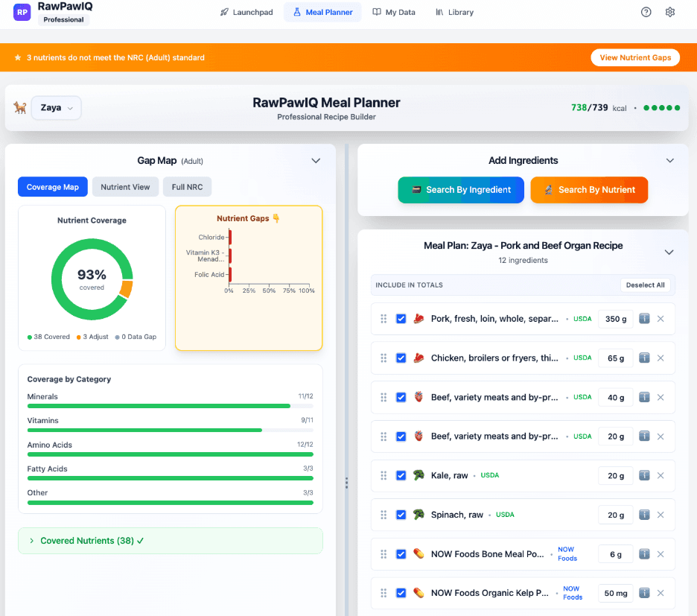The height and width of the screenshot is (616, 697).
Task: Grab the drag handle on Kale row
Action: tap(383, 475)
